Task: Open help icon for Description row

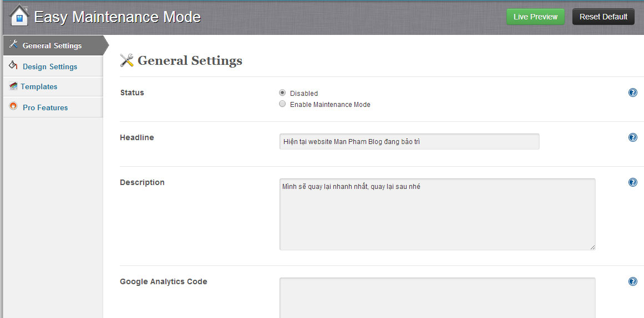Action: click(x=633, y=182)
